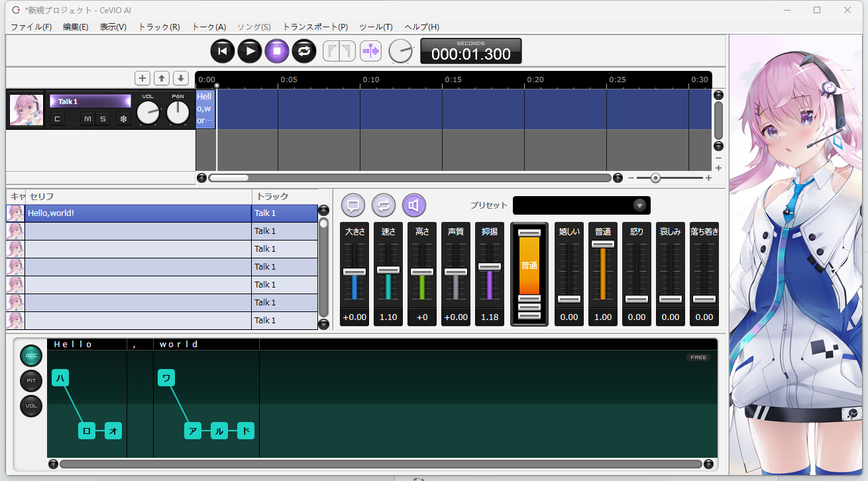Screen dimensions: 868x481
Task: Click the speech bubble icon above the sliders
Action: (353, 205)
